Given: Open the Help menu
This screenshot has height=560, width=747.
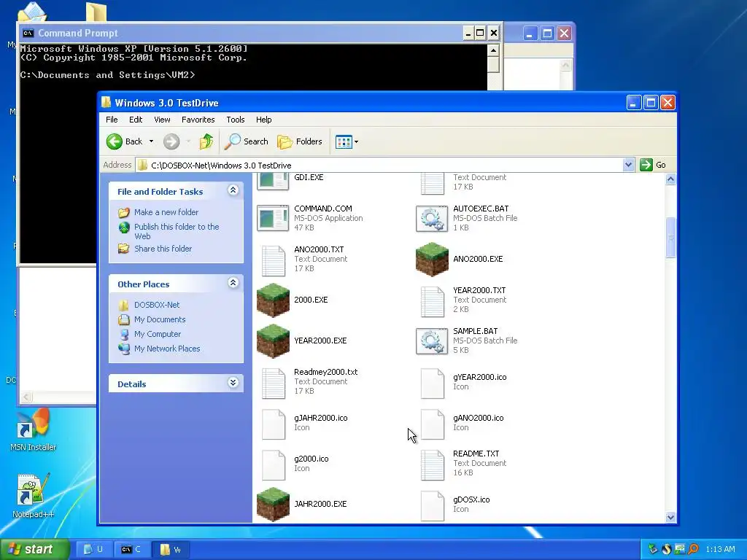Looking at the screenshot, I should (x=263, y=120).
